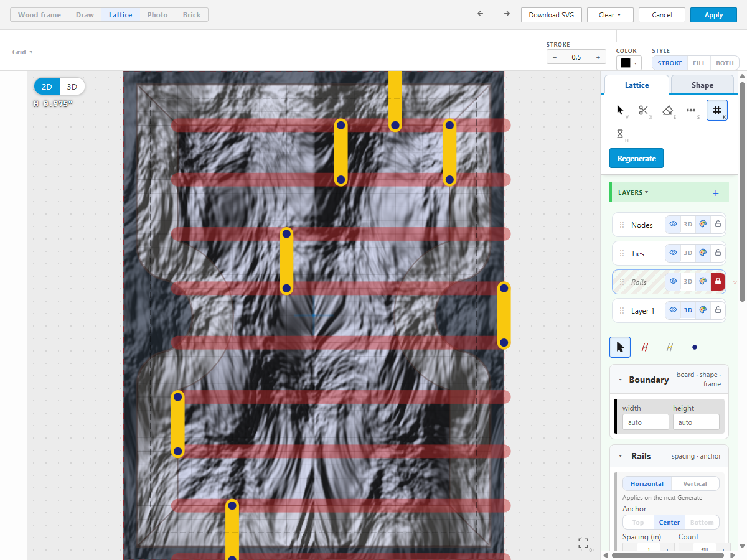Increase stroke width with plus
This screenshot has width=747, height=560.
coord(598,57)
